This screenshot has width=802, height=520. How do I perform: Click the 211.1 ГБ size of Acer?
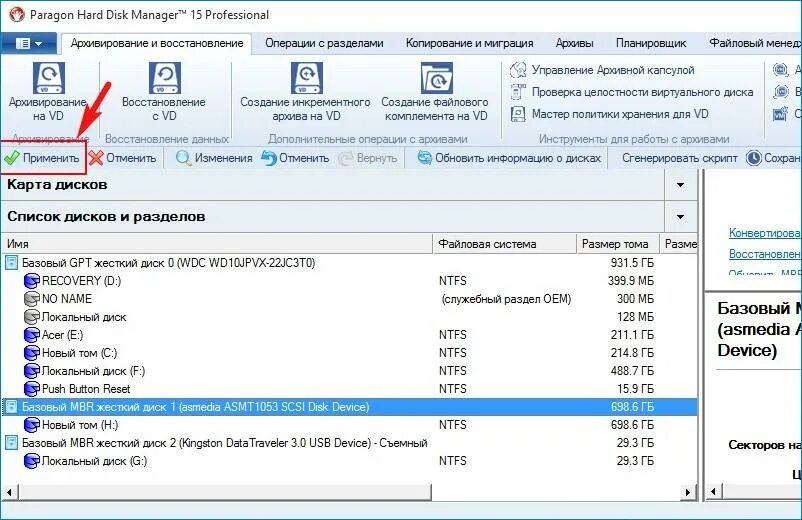(632, 335)
